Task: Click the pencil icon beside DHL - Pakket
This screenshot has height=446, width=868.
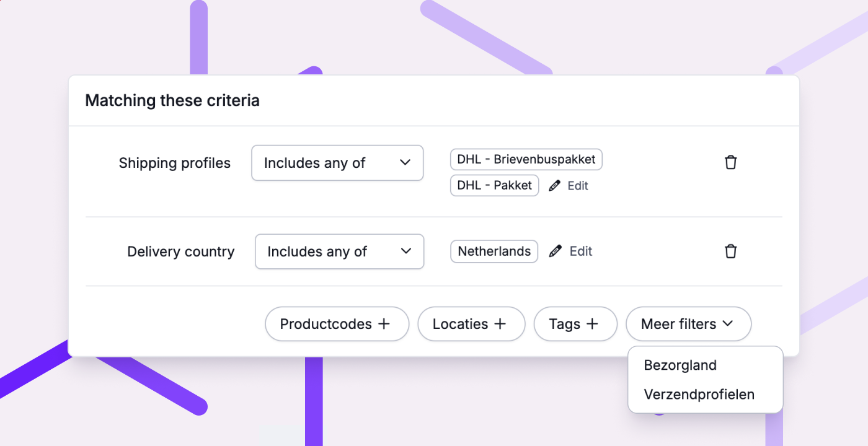Action: (x=555, y=185)
